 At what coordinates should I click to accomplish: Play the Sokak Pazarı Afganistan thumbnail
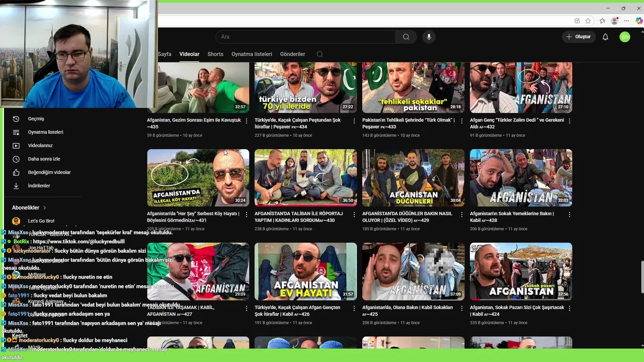[x=521, y=271]
